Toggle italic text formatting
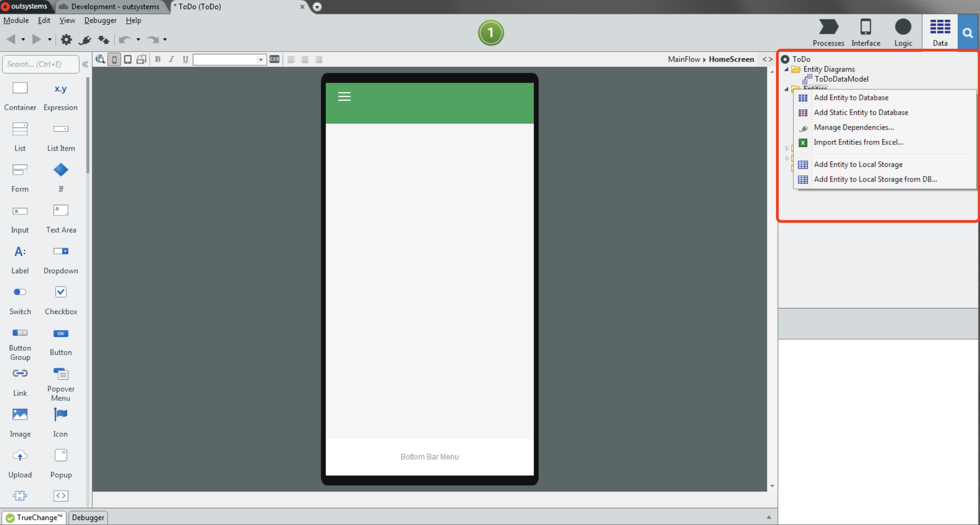The image size is (980, 525). click(x=171, y=59)
